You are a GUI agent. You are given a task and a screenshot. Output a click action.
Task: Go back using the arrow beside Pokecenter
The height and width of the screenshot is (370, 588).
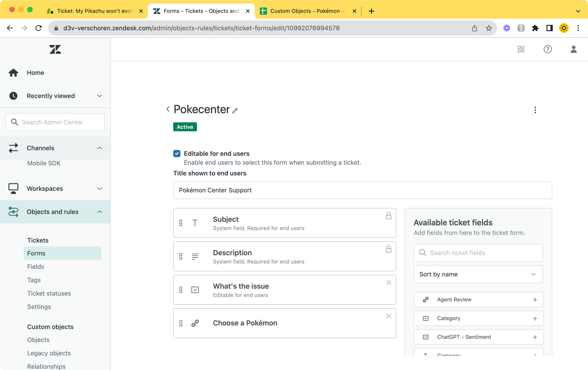(x=168, y=109)
